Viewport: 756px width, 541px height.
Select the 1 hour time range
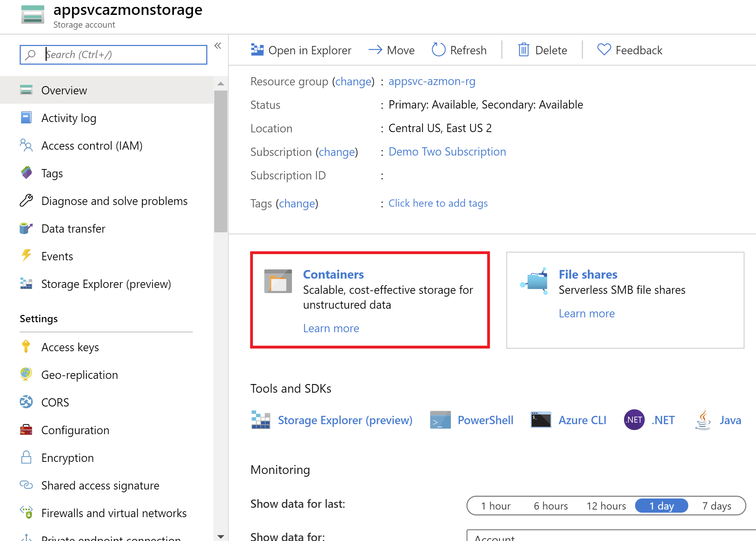pyautogui.click(x=495, y=506)
